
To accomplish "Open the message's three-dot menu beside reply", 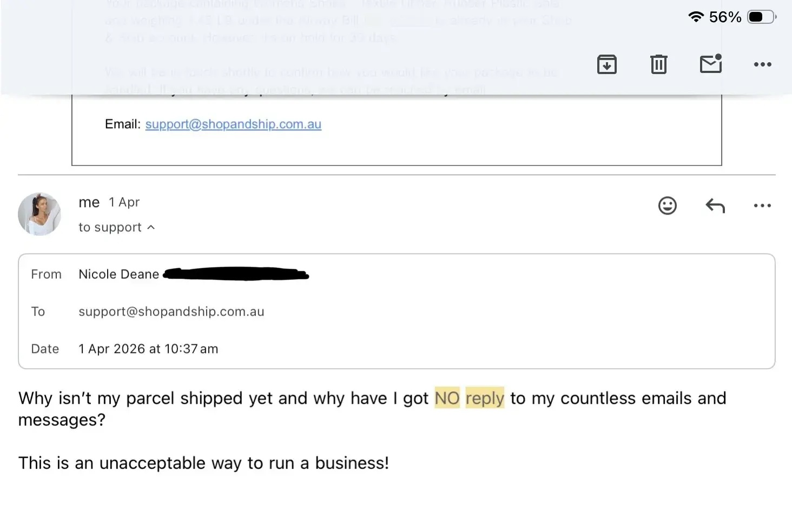I will [762, 205].
